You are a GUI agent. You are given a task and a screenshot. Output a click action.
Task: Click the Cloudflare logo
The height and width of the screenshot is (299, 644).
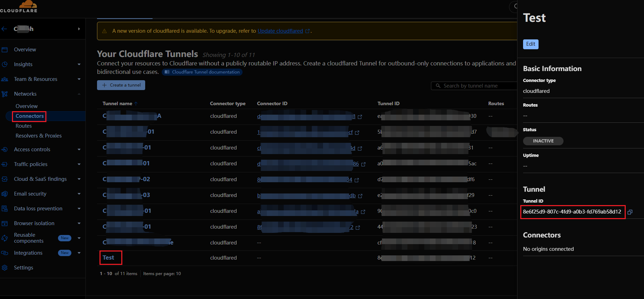pyautogui.click(x=19, y=7)
